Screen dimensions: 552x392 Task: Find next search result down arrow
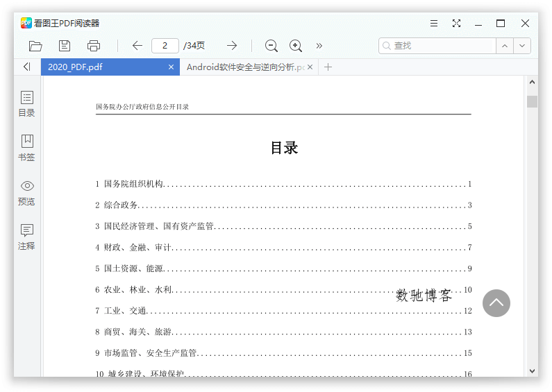coord(522,46)
